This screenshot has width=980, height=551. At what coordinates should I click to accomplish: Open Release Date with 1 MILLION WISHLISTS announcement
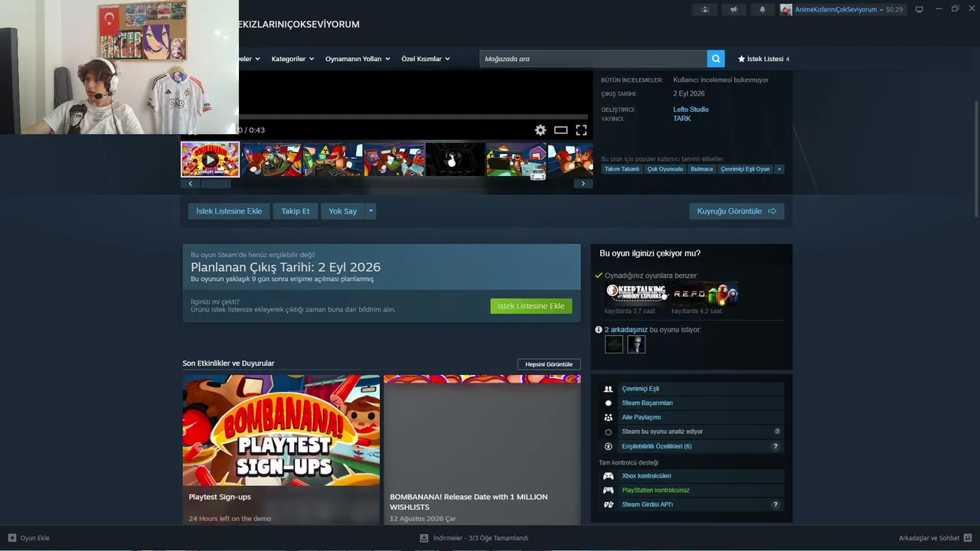[x=482, y=449]
